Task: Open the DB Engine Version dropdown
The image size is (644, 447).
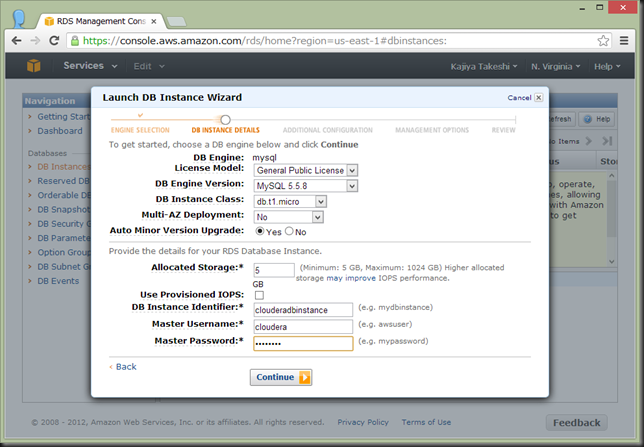Action: click(306, 186)
